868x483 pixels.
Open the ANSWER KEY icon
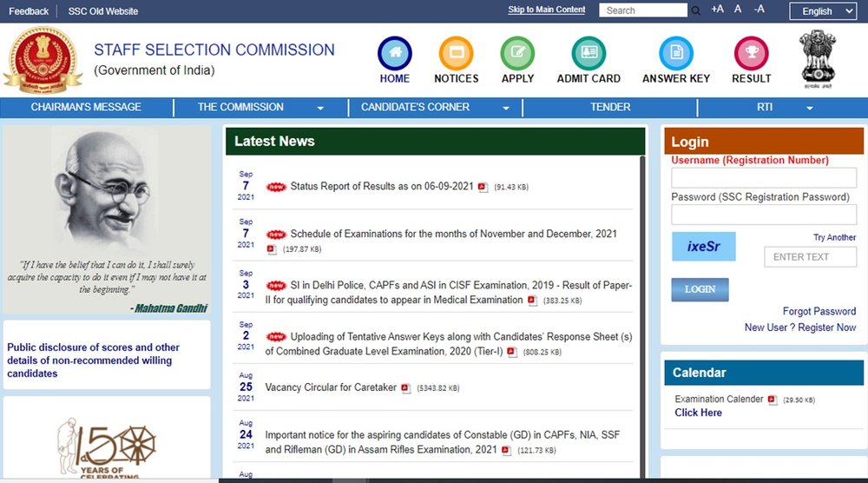[676, 53]
